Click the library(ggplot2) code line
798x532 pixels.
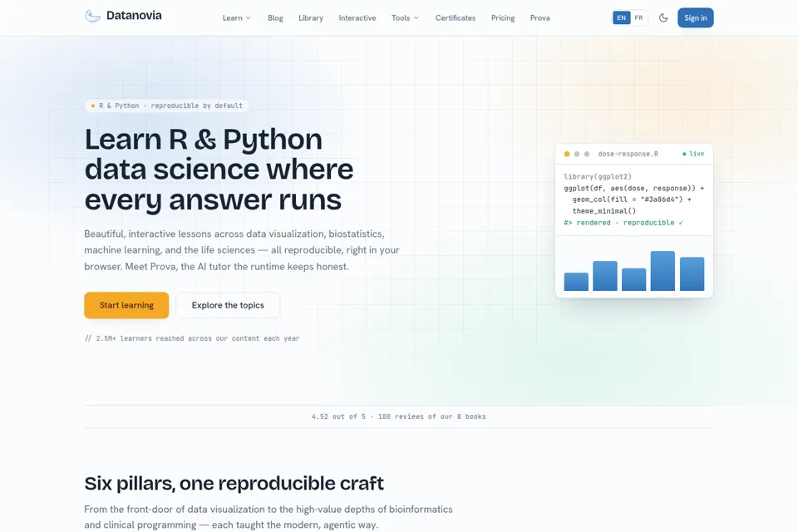[598, 177]
